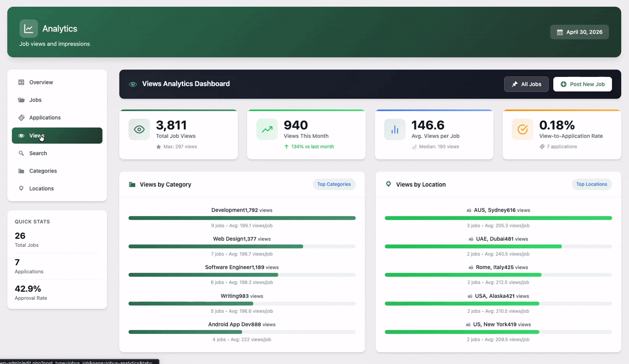Switch to the Categories section
Screen dimensions: 629x364
43,171
